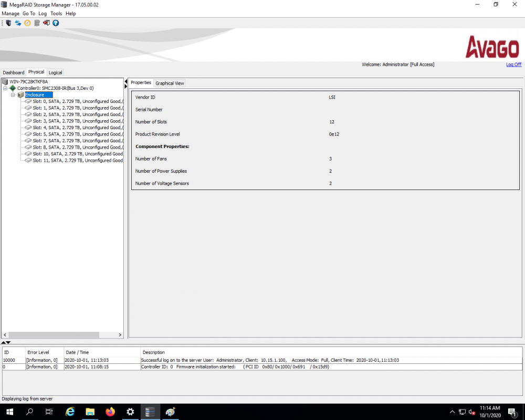Image resolution: width=525 pixels, height=420 pixels.
Task: Open Firefox from the taskbar
Action: tap(110, 412)
